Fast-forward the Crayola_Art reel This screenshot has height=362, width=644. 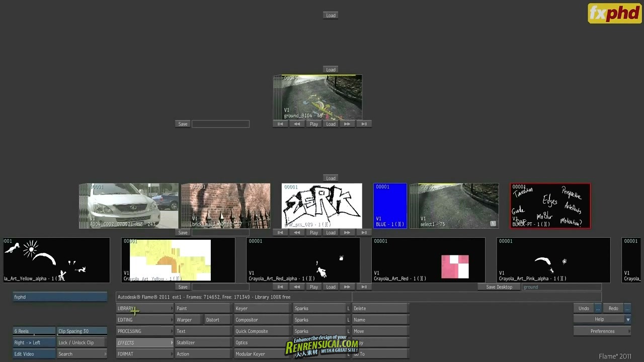click(347, 287)
